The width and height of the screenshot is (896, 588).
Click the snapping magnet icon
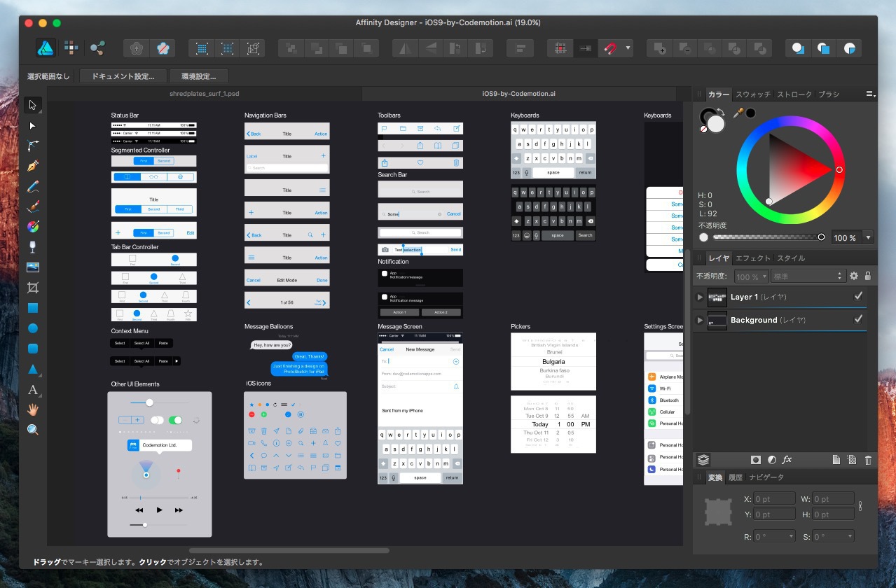click(611, 48)
